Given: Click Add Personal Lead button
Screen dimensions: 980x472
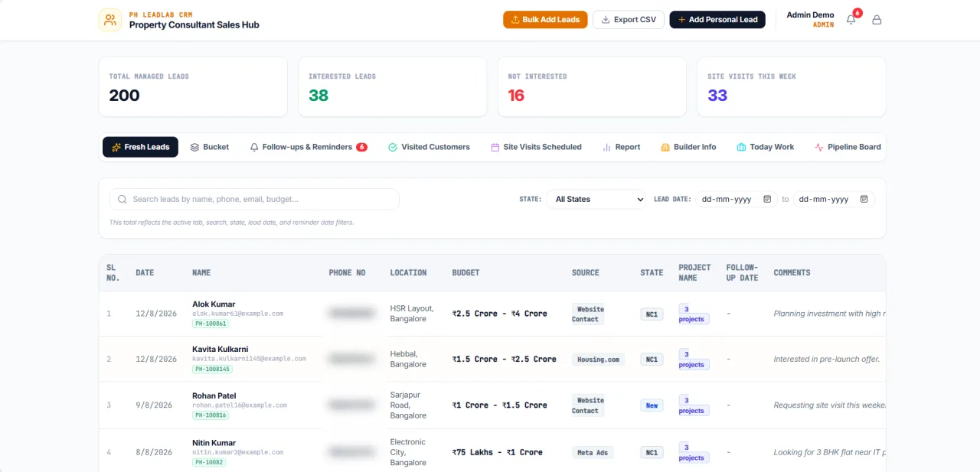Looking at the screenshot, I should coord(718,20).
